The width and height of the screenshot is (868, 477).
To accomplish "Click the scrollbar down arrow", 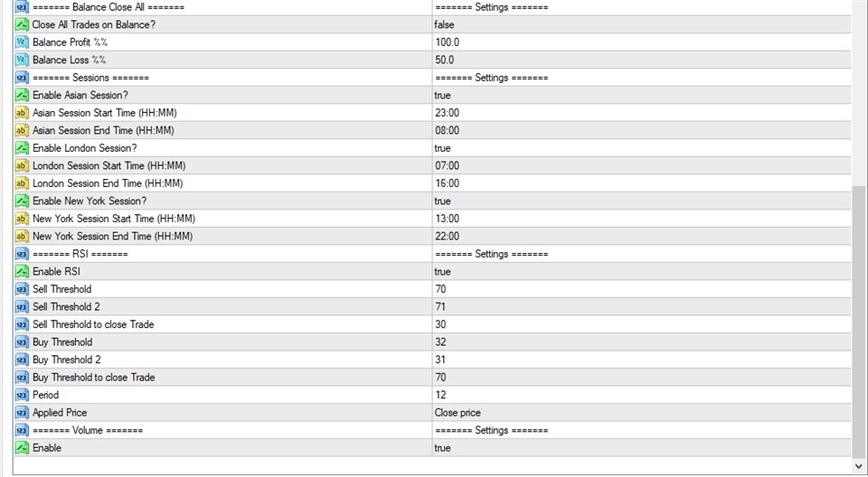I will [x=859, y=466].
